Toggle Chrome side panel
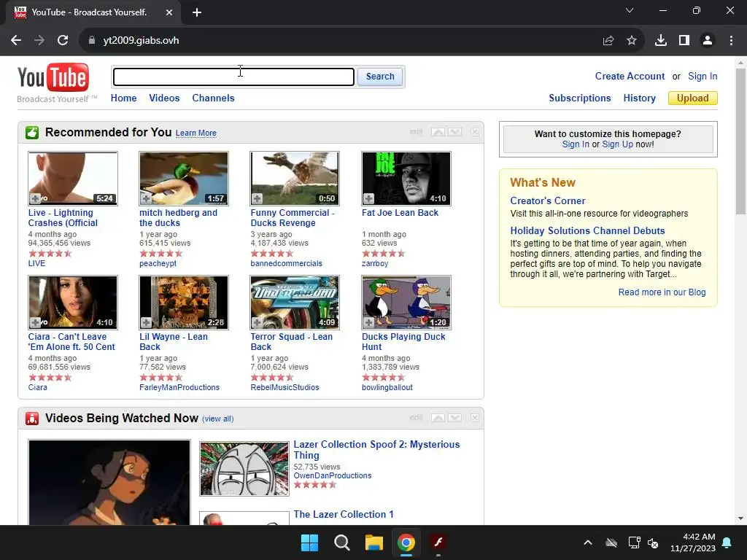The width and height of the screenshot is (747, 560). [684, 41]
